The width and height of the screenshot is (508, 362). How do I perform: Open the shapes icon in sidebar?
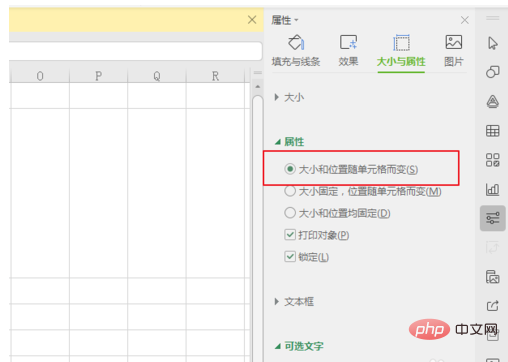coord(493,72)
